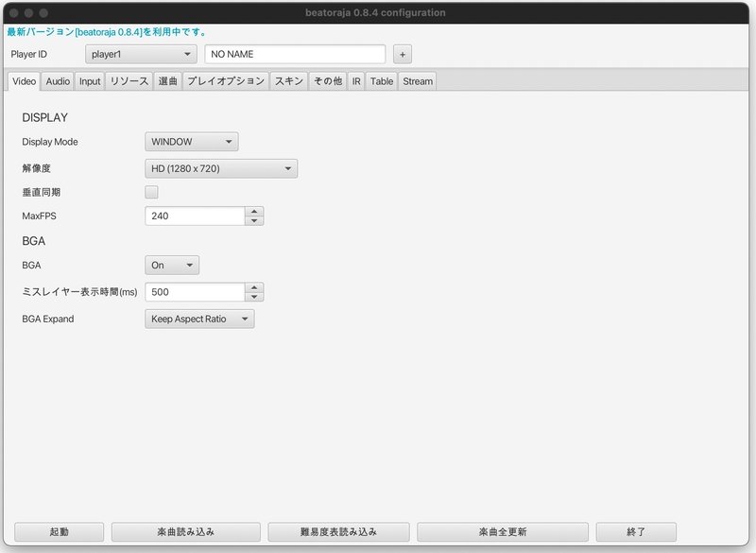Open the Display Mode dropdown set to WINDOW

(192, 142)
